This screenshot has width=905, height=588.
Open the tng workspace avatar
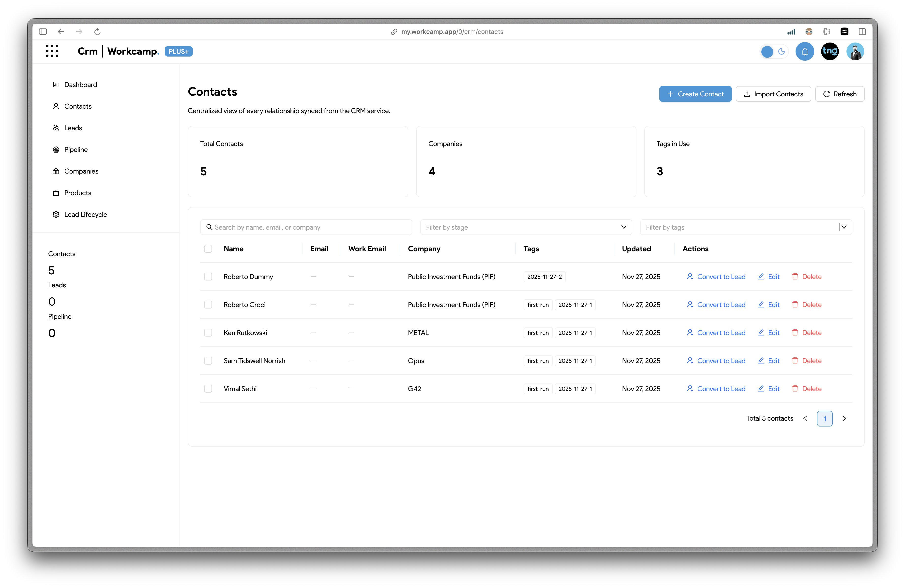[830, 52]
